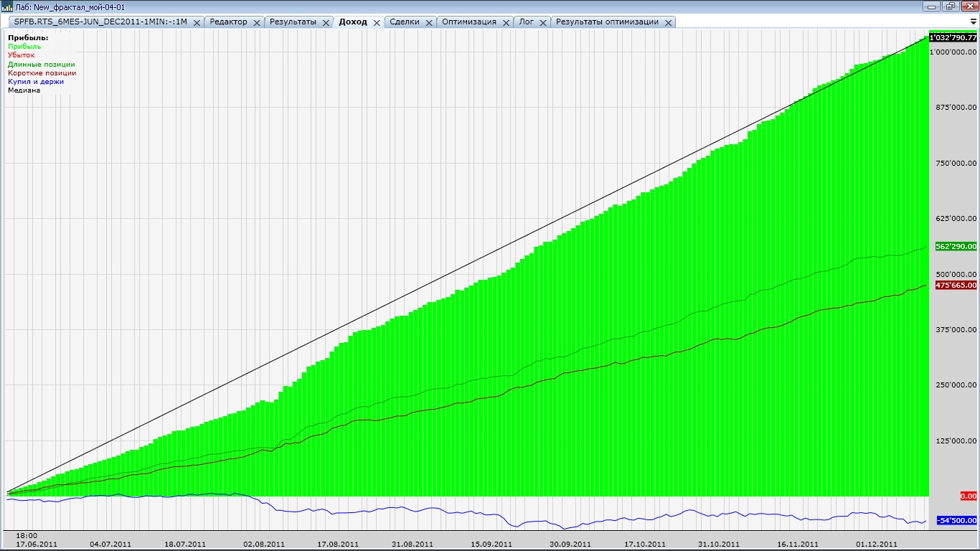
Task: Close the Редактор tab
Action: 257,22
